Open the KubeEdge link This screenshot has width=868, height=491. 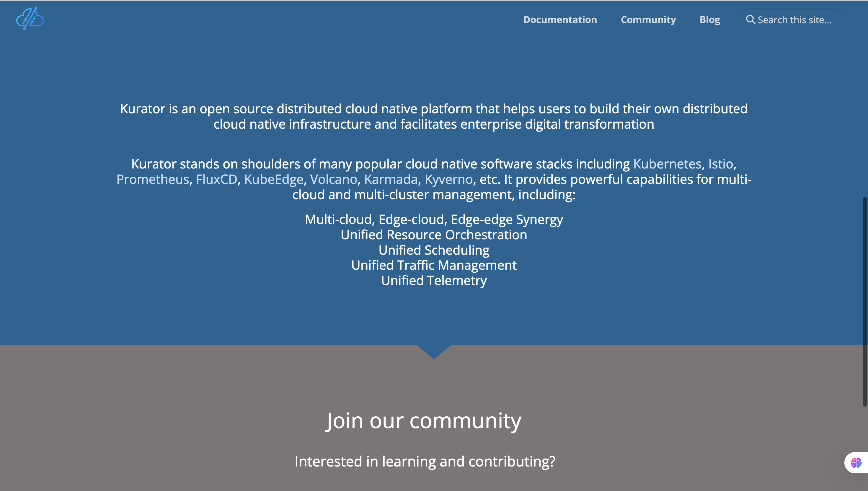coord(273,179)
